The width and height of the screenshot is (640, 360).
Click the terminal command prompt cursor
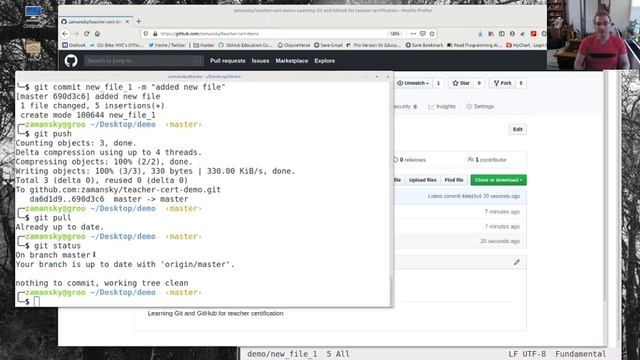[x=37, y=302]
